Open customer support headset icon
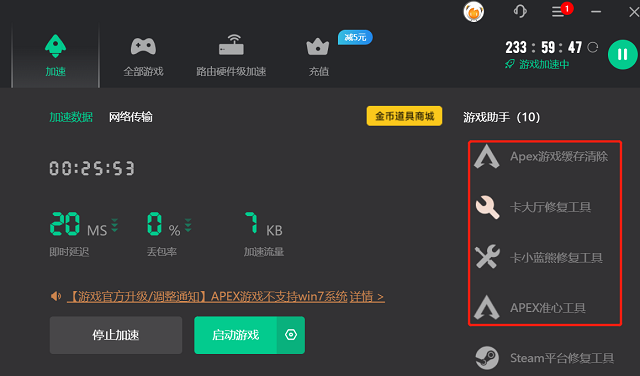This screenshot has width=640, height=376. click(520, 11)
